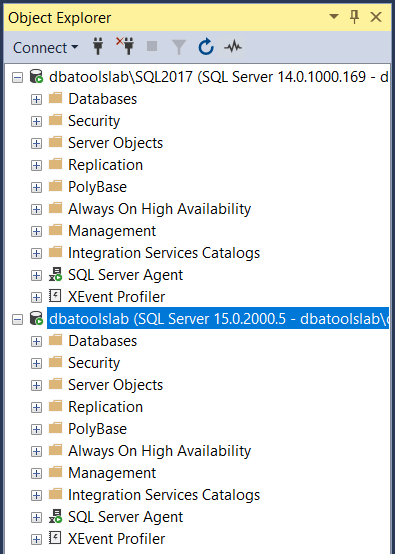Select XEvent Profiler label under SQL2017 server
Viewport: 395px width, 554px height.
(116, 297)
